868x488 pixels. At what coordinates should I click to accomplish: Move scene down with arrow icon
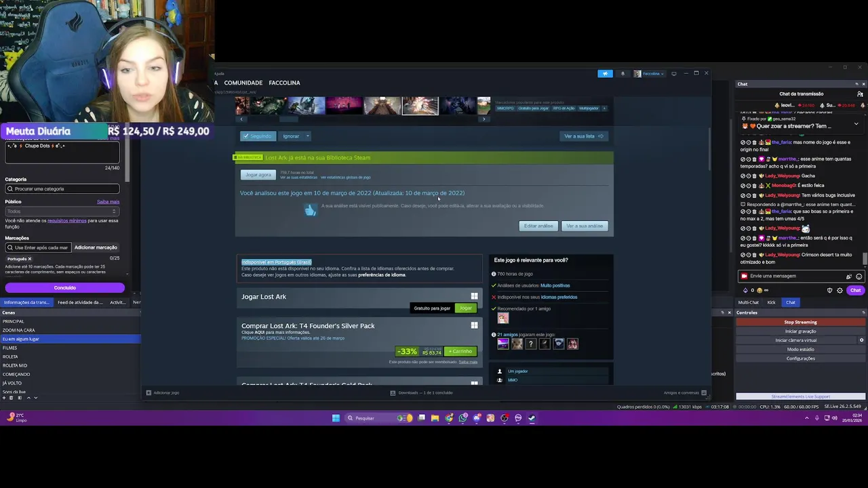tap(35, 398)
